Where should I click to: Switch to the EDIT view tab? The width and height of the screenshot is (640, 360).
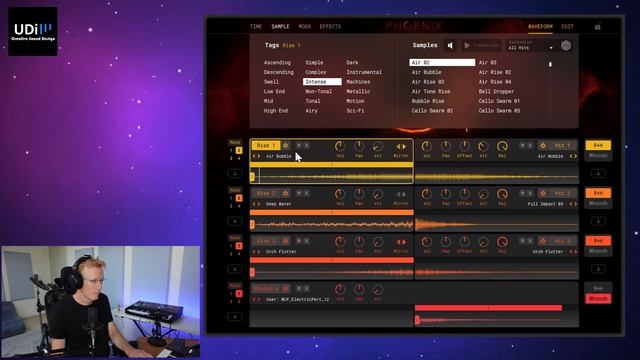pyautogui.click(x=567, y=27)
